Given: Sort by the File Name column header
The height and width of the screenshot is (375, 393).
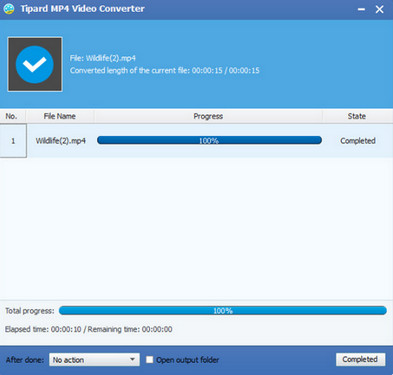Looking at the screenshot, I should click(60, 116).
